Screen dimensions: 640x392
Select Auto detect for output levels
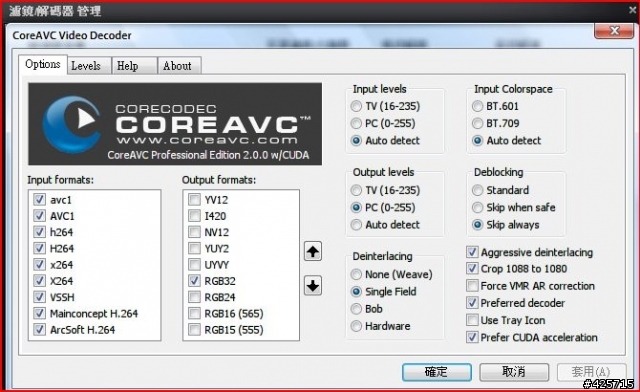coord(356,225)
